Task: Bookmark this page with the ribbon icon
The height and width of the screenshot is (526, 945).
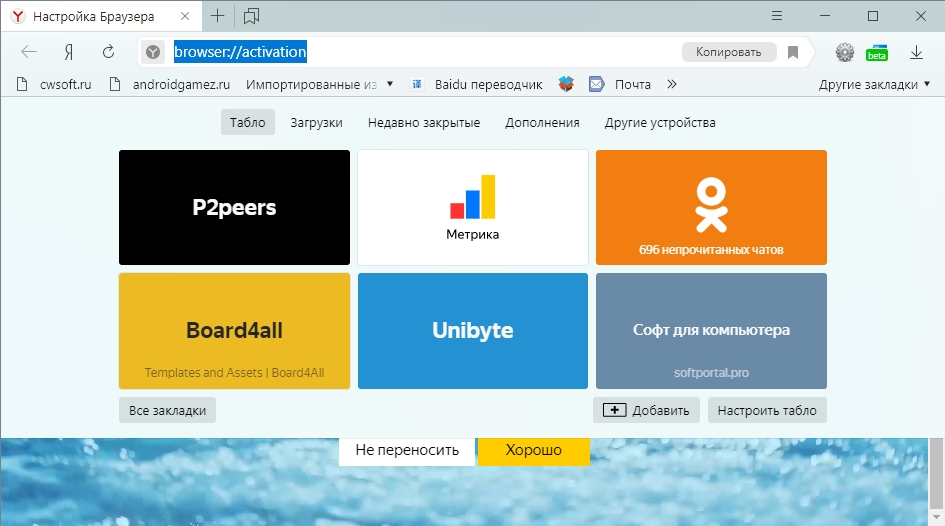Action: [x=793, y=52]
